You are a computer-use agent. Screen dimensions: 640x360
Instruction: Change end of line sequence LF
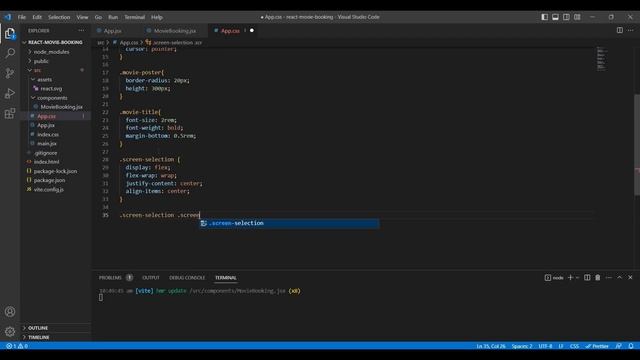pyautogui.click(x=561, y=346)
